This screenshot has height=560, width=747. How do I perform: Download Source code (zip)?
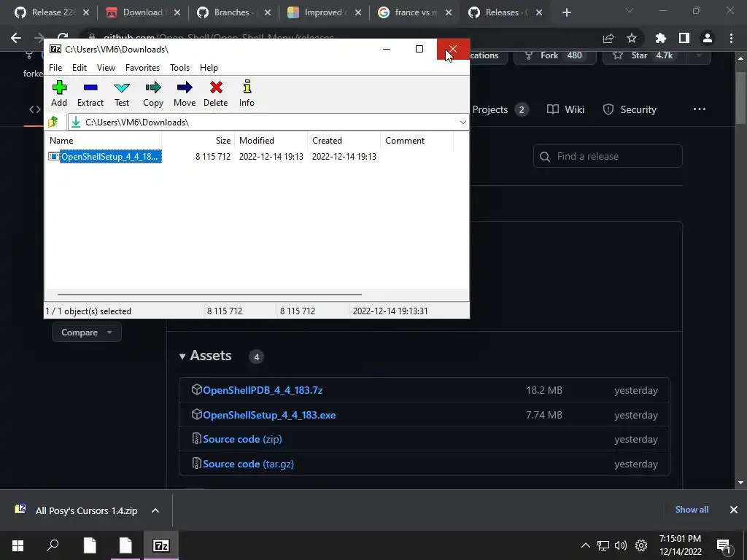[242, 439]
